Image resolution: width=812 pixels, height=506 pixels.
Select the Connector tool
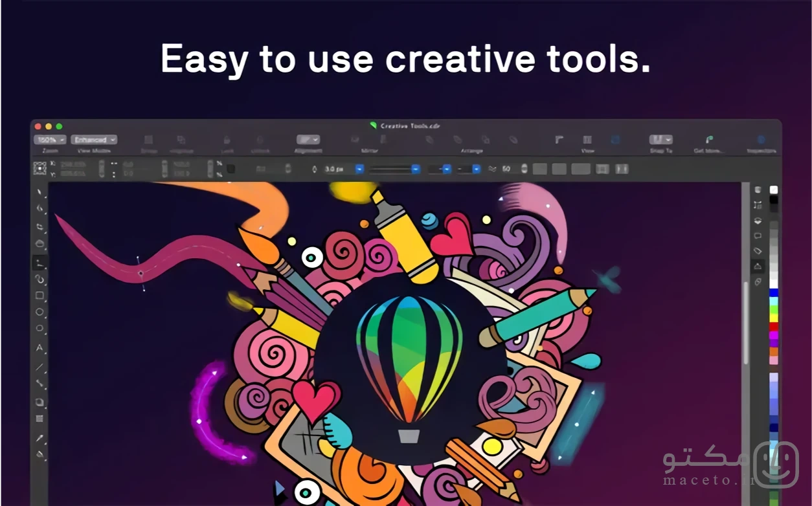click(x=40, y=384)
